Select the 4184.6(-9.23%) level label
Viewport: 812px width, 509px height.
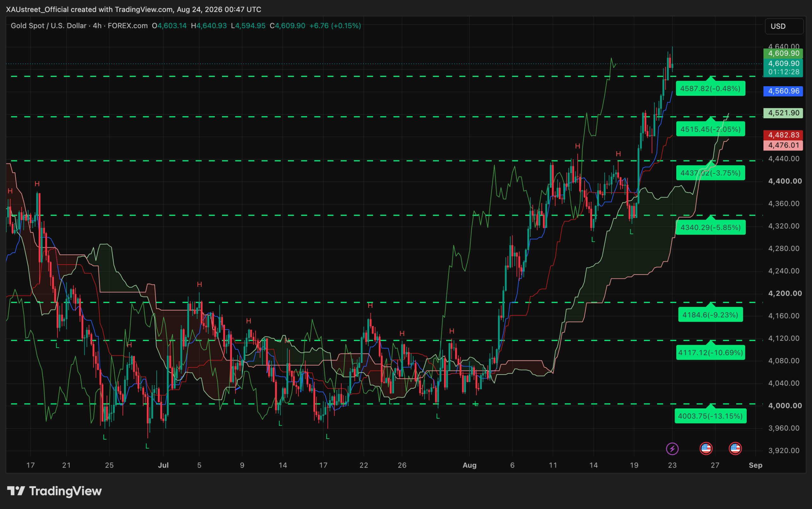coord(710,315)
